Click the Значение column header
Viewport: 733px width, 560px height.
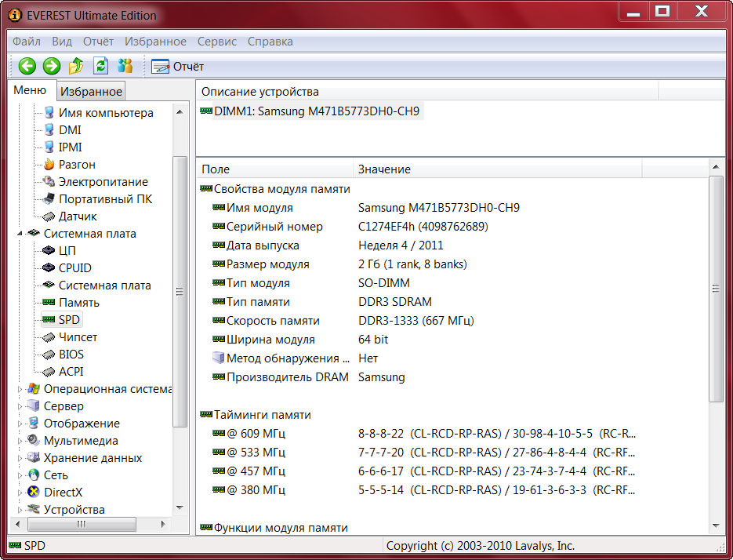497,169
